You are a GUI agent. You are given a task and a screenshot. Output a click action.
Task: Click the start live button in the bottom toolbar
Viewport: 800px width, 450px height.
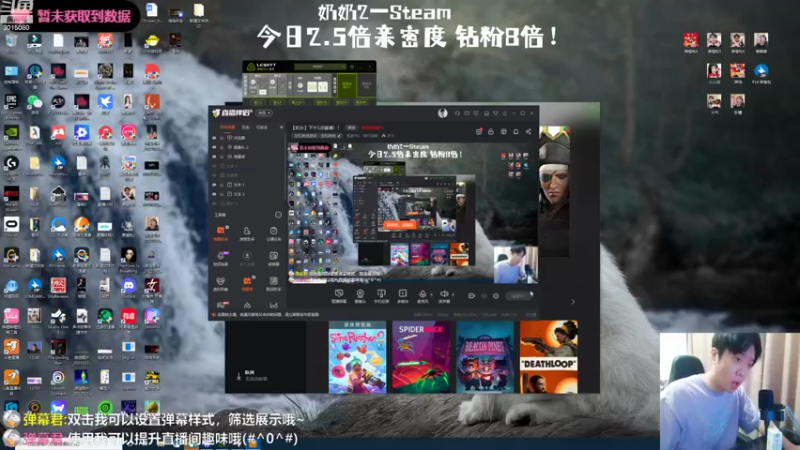518,295
